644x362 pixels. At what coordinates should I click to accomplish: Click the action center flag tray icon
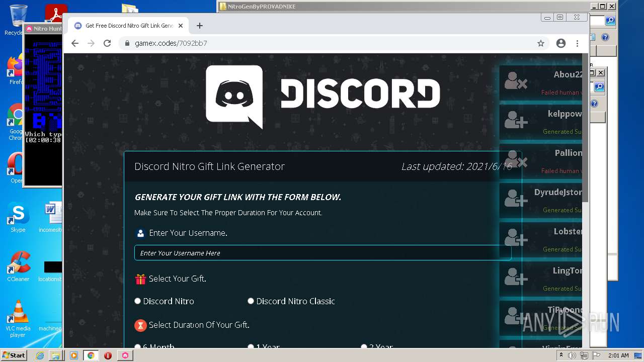(x=596, y=355)
